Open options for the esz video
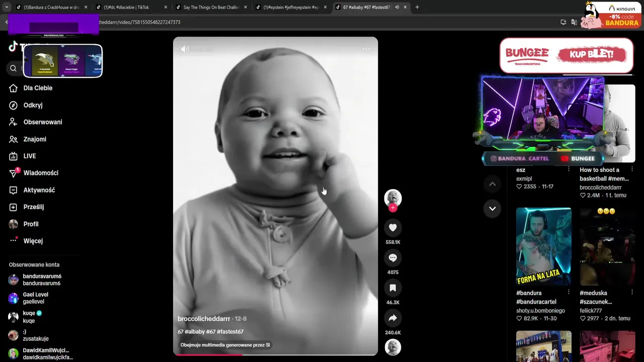Viewport: 644px width, 362px height. [x=569, y=170]
